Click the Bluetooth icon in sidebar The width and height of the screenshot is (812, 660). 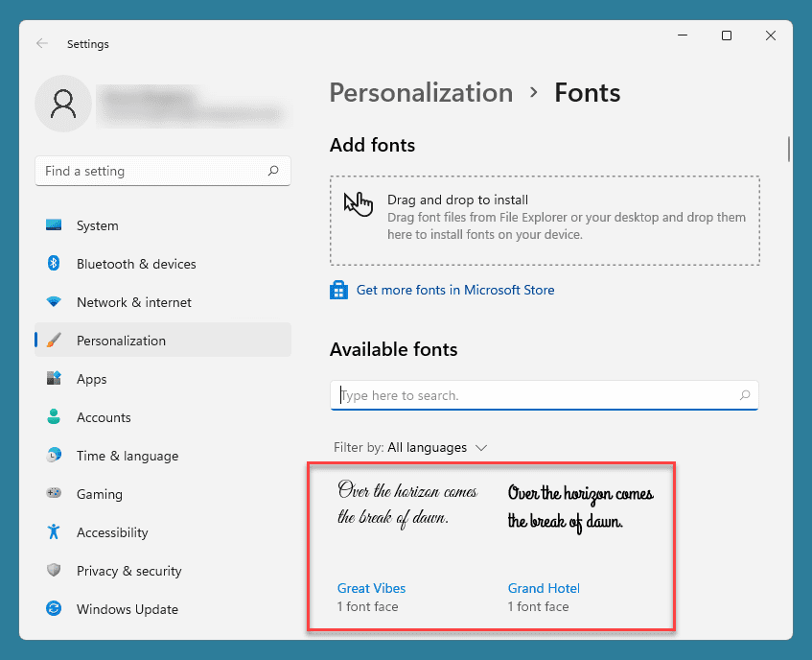point(54,263)
